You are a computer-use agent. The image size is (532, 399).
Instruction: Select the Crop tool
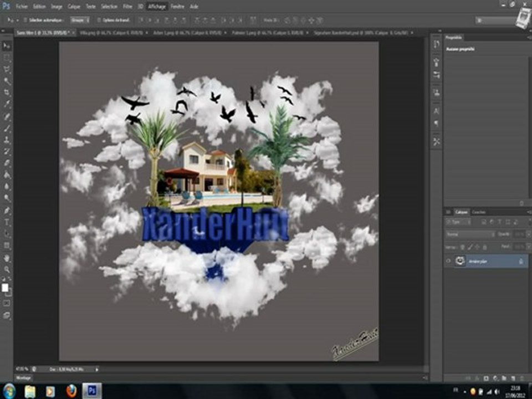click(x=7, y=93)
